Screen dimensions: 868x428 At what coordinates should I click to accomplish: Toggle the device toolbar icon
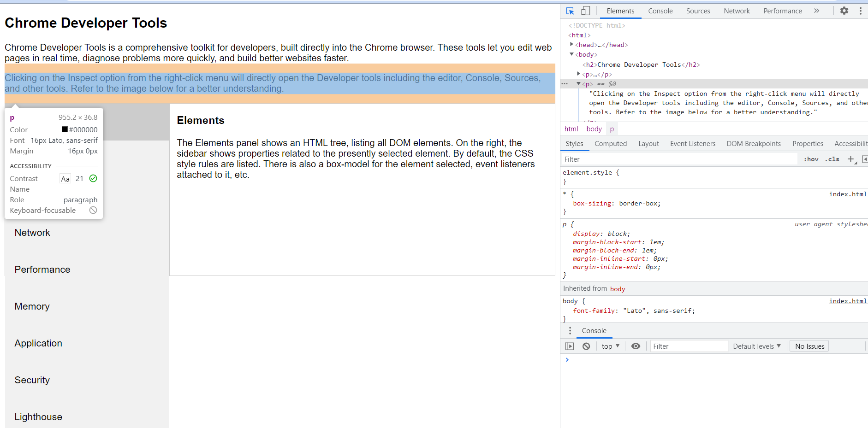[585, 11]
